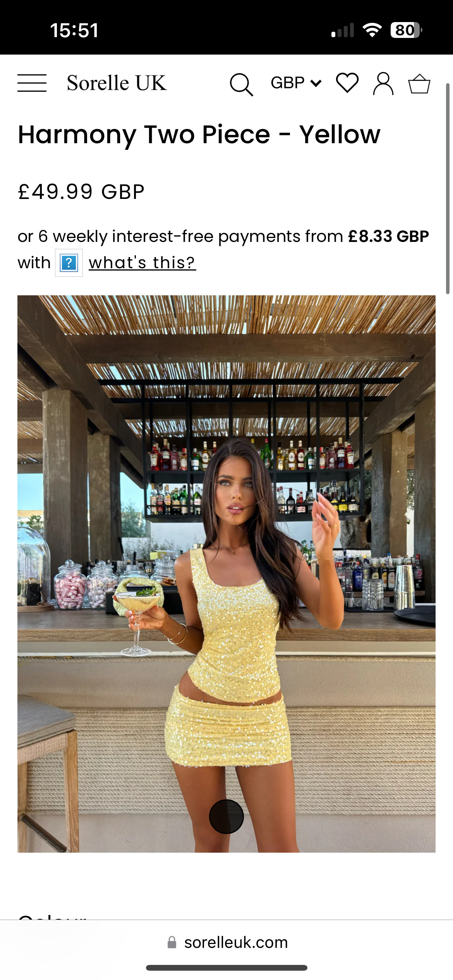Open the wishlist heart icon
The width and height of the screenshot is (453, 980).
347,83
